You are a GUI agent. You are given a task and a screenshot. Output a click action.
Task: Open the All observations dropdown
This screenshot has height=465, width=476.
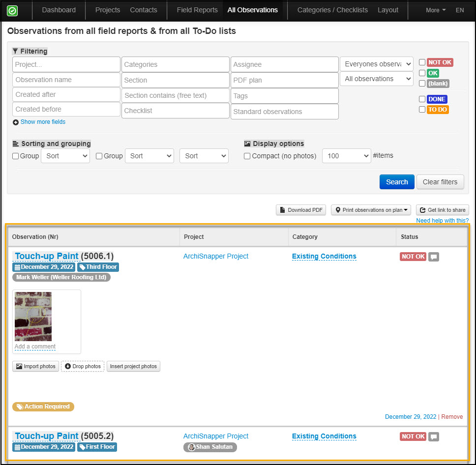click(377, 79)
